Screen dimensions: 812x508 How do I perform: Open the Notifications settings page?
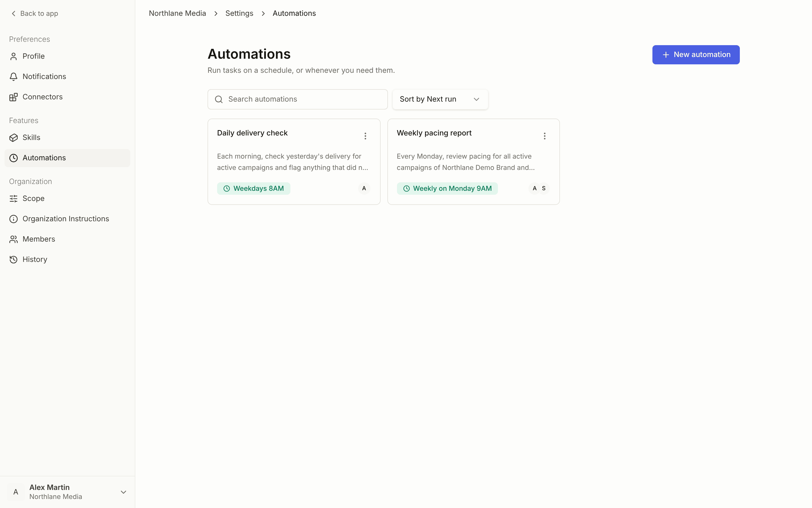coord(67,76)
